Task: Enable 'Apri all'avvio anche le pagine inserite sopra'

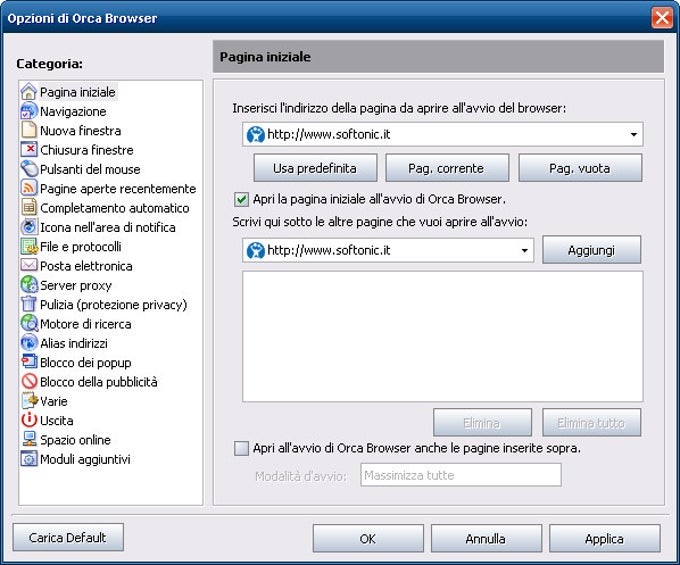Action: (242, 448)
